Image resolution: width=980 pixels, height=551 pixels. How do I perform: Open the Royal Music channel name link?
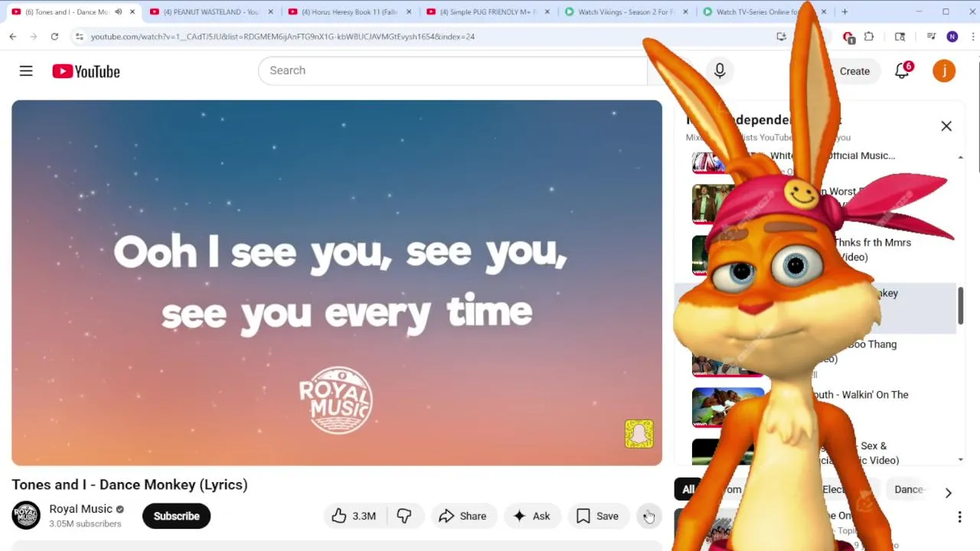click(80, 509)
